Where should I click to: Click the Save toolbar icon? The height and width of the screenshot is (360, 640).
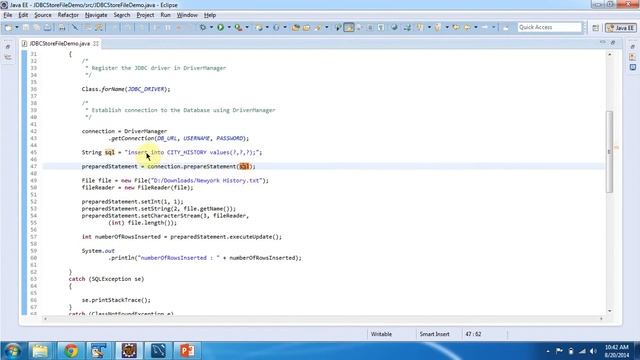[26, 27]
